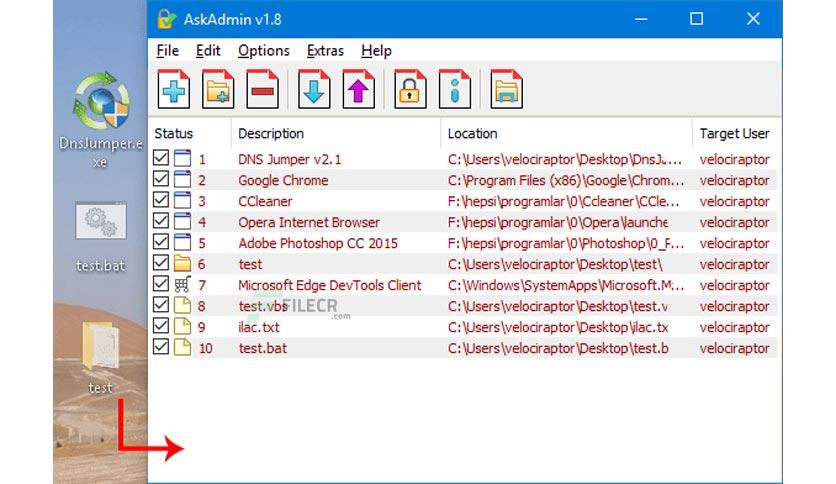Click the window icon of Google Chrome row
836x484 pixels.
pos(182,180)
